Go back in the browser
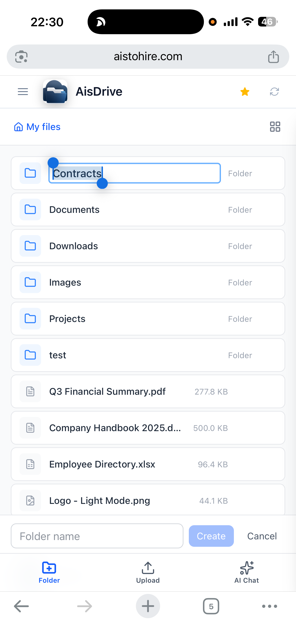The image size is (296, 644). (22, 606)
